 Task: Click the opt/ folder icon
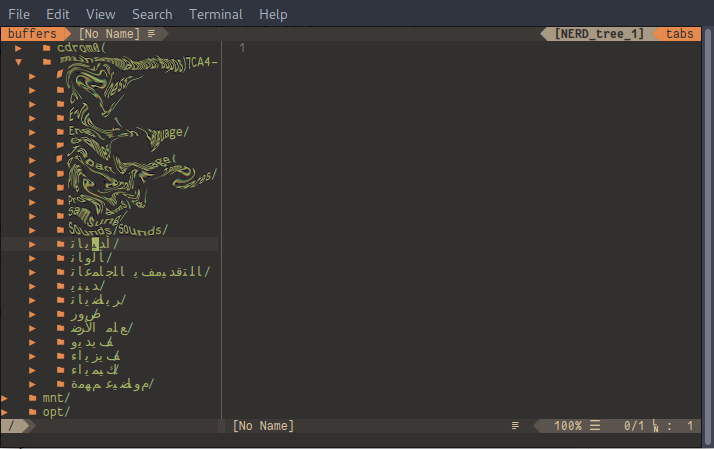click(x=32, y=412)
